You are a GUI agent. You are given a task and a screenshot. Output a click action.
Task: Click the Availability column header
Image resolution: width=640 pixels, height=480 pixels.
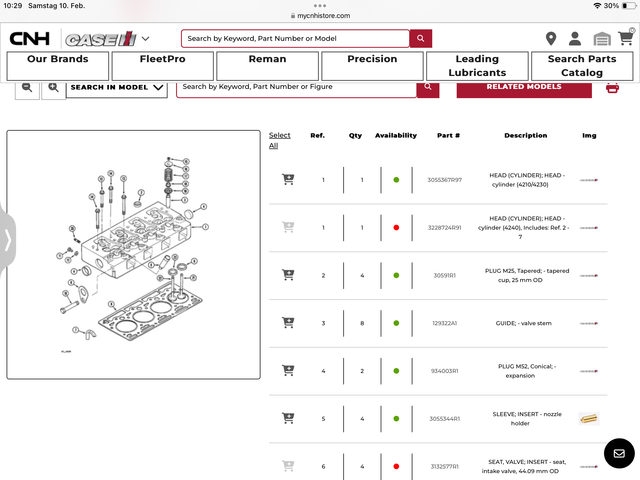396,136
